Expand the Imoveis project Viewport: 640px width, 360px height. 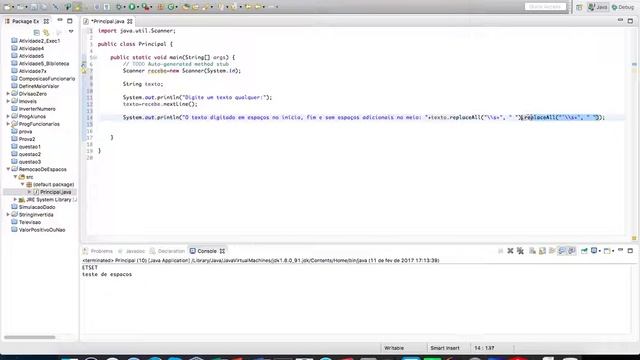coord(8,101)
